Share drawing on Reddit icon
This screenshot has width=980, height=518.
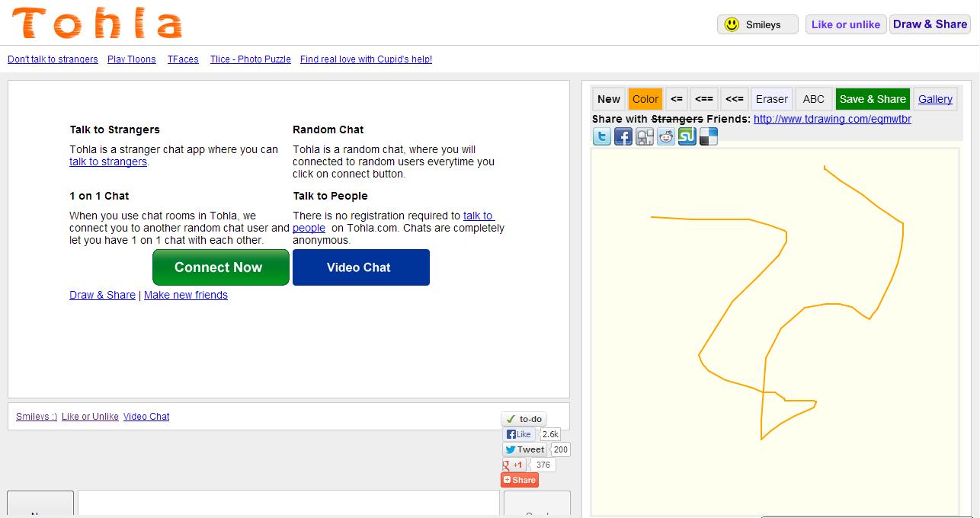[666, 137]
